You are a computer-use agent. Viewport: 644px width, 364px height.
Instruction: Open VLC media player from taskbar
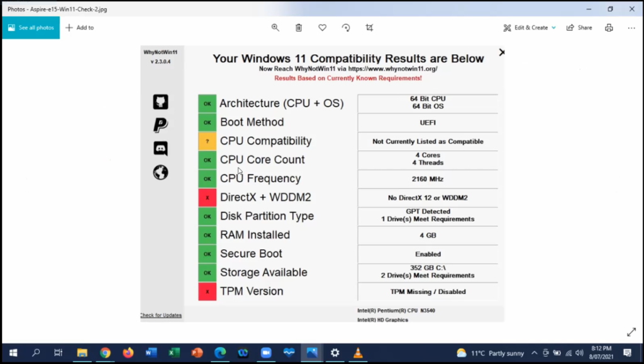(x=358, y=353)
